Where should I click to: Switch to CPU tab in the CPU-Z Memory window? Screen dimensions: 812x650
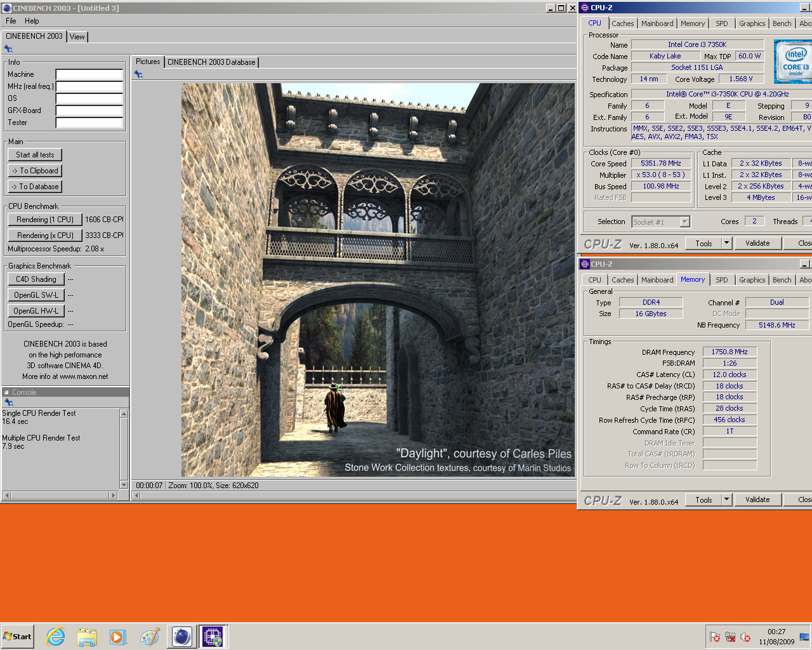(x=594, y=280)
